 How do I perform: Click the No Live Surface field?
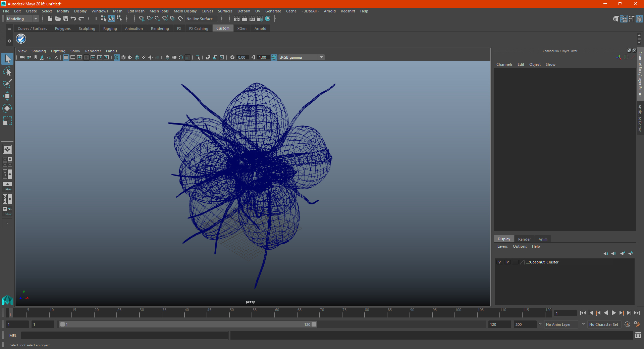coord(201,19)
